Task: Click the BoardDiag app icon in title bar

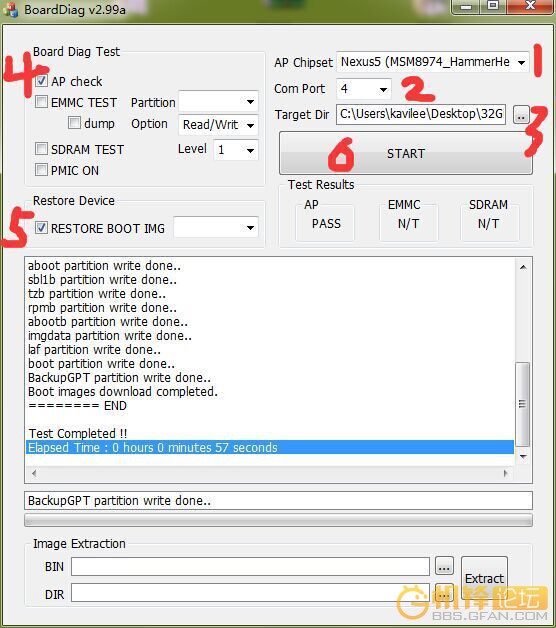Action: tap(10, 10)
